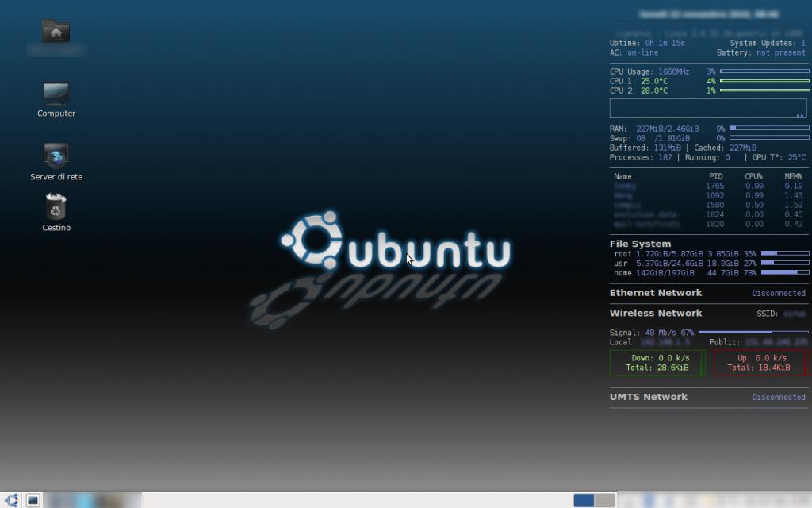Click the CPU 2 temperature "28.0°C"
This screenshot has width=812, height=508.
[654, 90]
